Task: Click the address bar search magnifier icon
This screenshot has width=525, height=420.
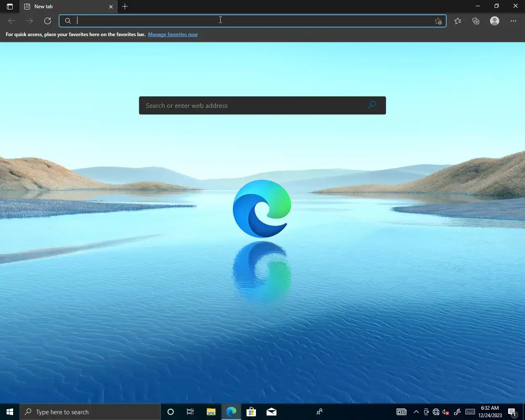Action: coord(68,21)
